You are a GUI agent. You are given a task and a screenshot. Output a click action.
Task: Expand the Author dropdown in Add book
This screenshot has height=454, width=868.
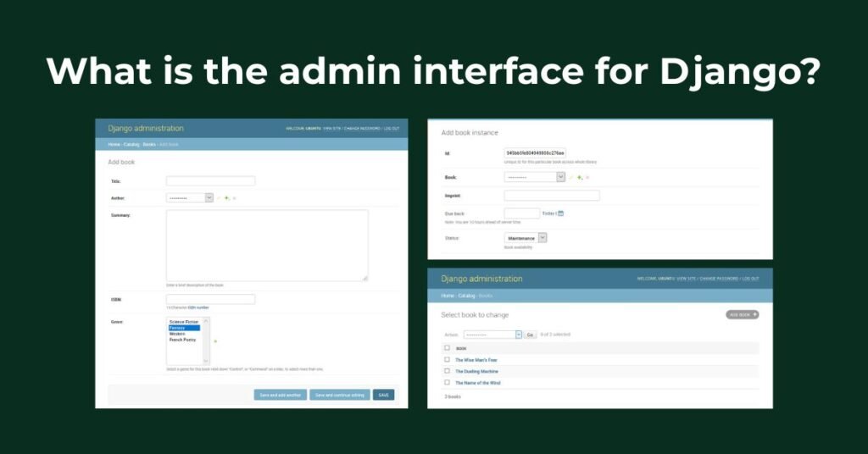(x=190, y=197)
